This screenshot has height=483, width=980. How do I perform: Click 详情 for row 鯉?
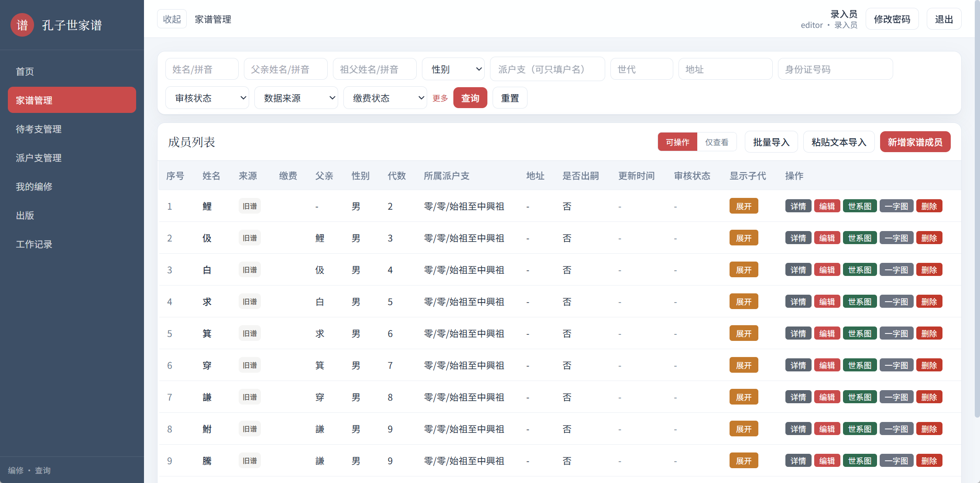pos(798,206)
